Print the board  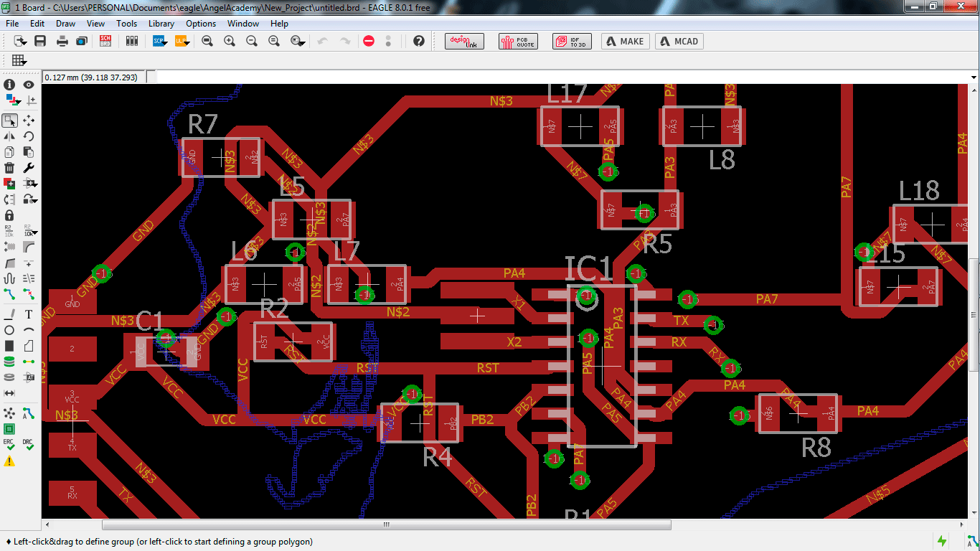[x=62, y=42]
